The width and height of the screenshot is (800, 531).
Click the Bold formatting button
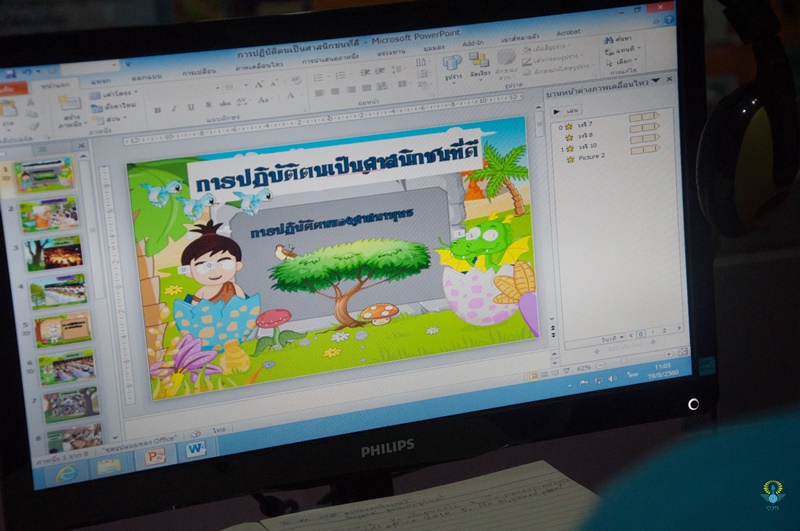click(158, 110)
